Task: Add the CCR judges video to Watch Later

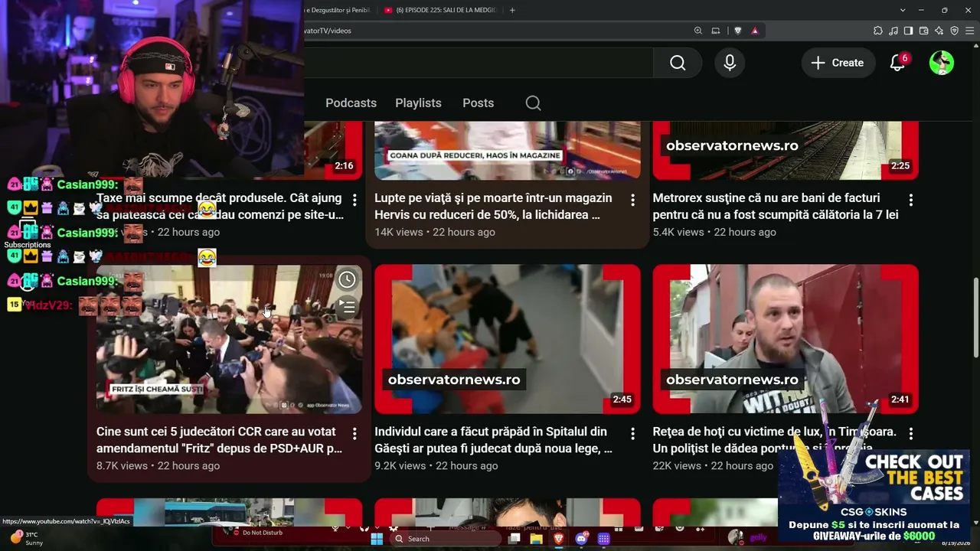Action: [x=347, y=279]
